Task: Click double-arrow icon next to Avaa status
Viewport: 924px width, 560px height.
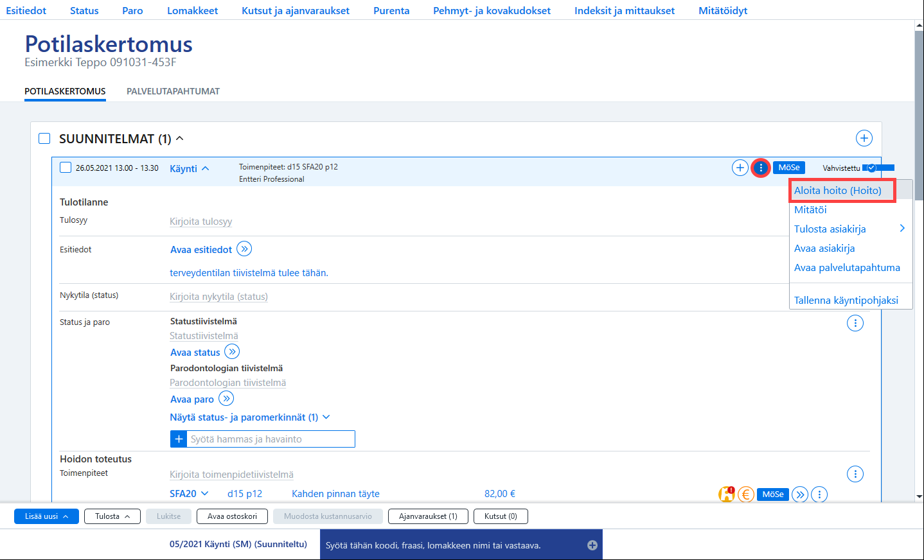Action: [x=232, y=351]
